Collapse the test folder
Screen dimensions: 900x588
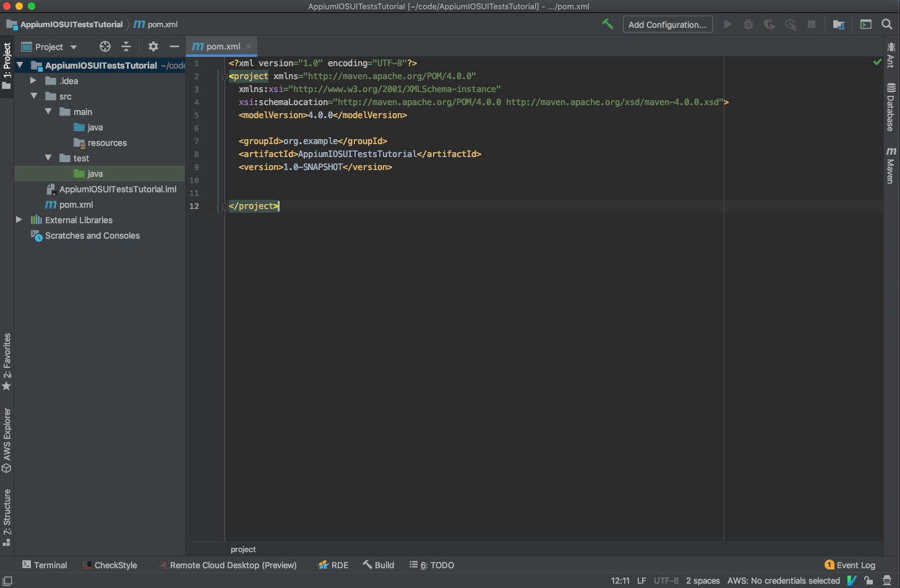[48, 158]
